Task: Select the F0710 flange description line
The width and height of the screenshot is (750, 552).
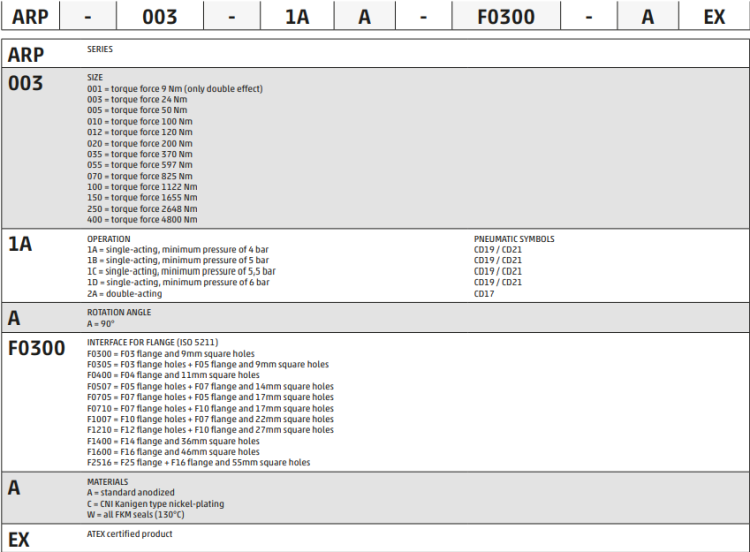Action: 210,408
